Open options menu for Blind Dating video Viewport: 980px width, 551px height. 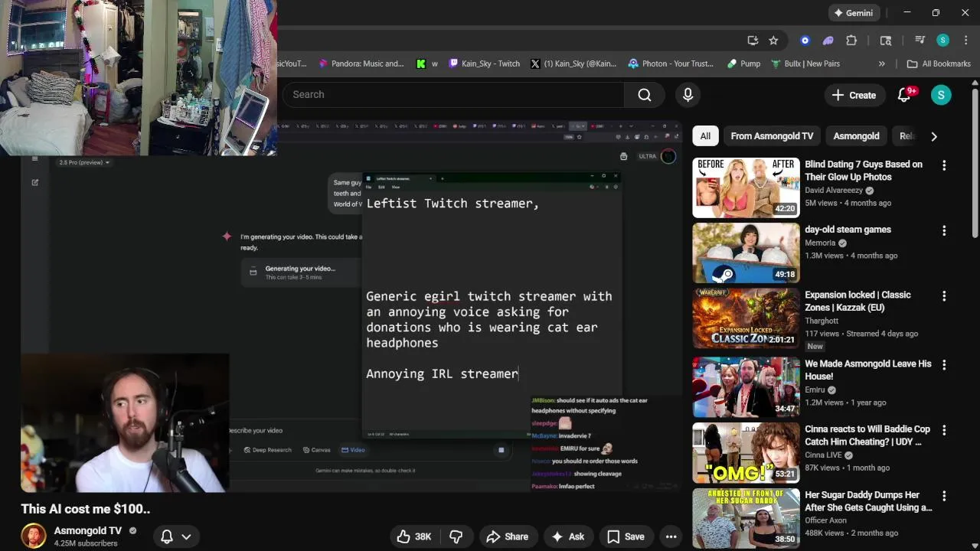[x=944, y=165]
